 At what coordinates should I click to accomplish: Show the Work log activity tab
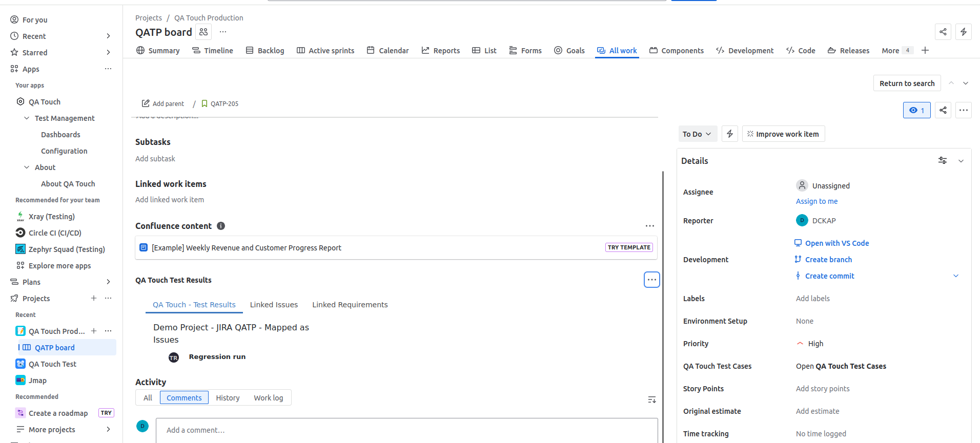point(269,398)
